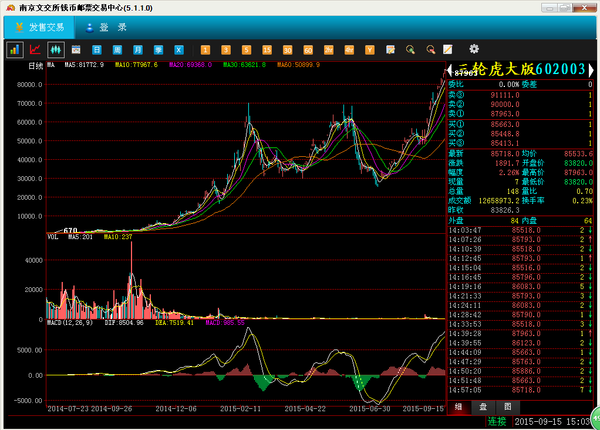Screen dimensions: 600x430
Task: Select the trade row at 14:19:16
Action: coord(520,287)
